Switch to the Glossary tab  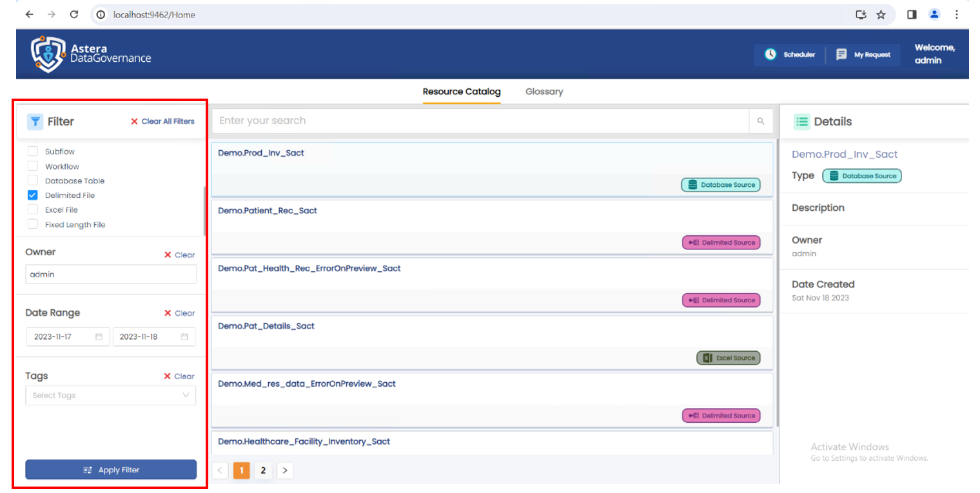[544, 92]
